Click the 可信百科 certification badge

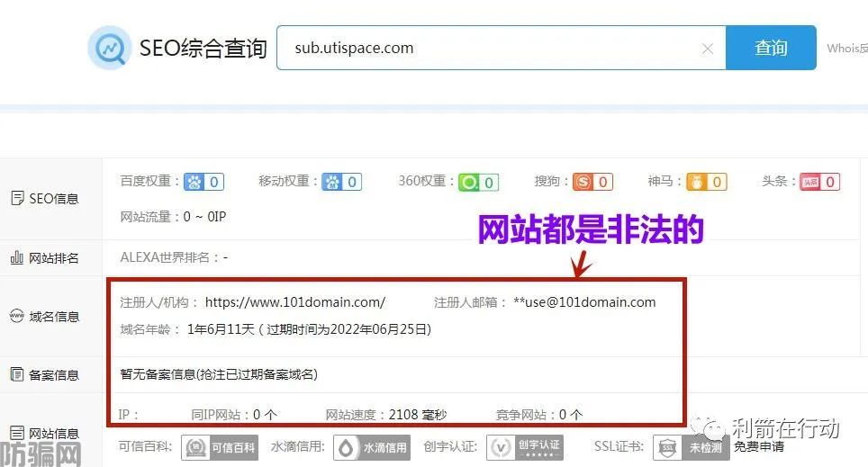220,447
